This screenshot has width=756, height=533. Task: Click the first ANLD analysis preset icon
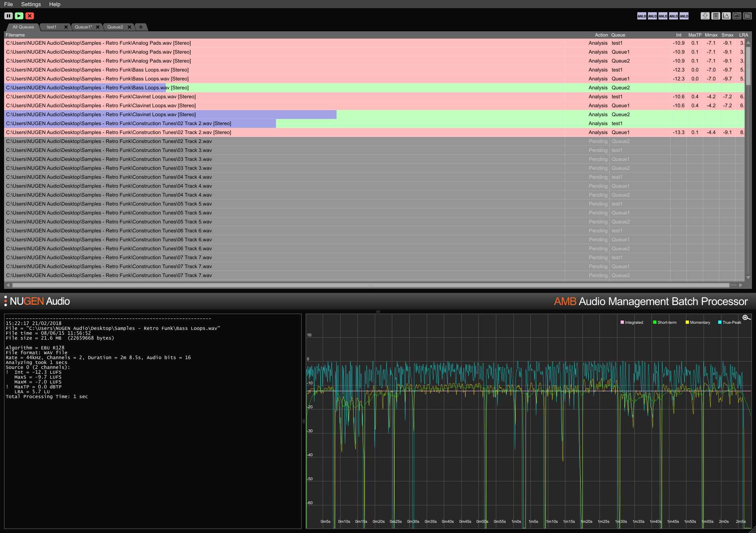641,16
